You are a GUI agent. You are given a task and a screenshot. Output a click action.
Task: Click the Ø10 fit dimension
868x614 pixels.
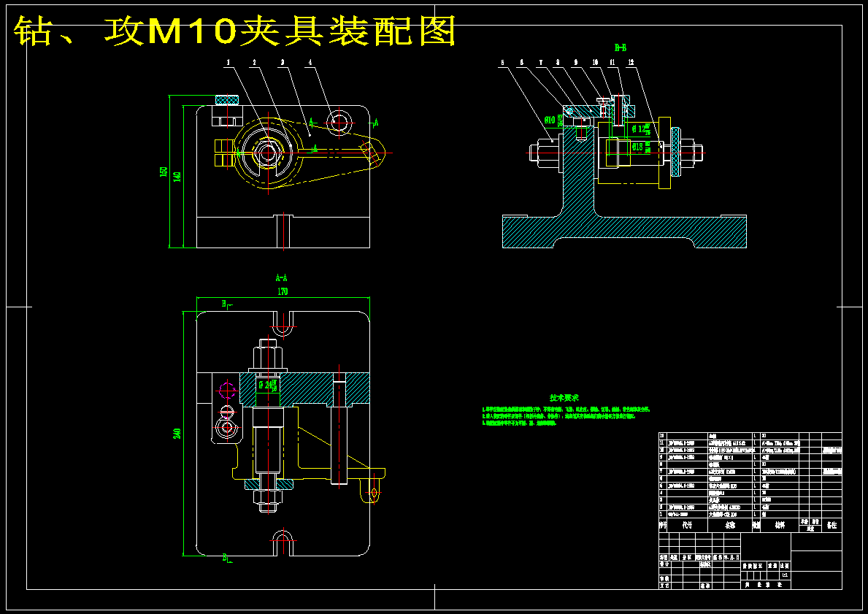tap(553, 119)
